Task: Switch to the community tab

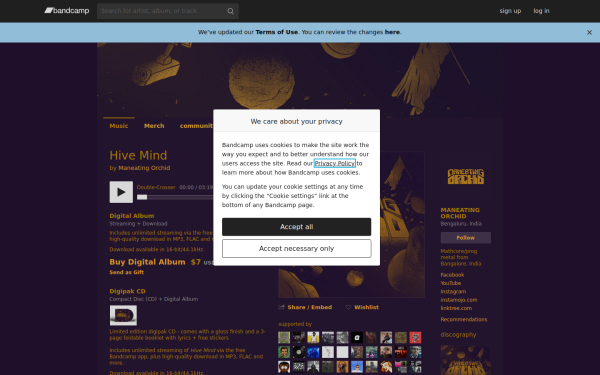Action: pos(196,126)
